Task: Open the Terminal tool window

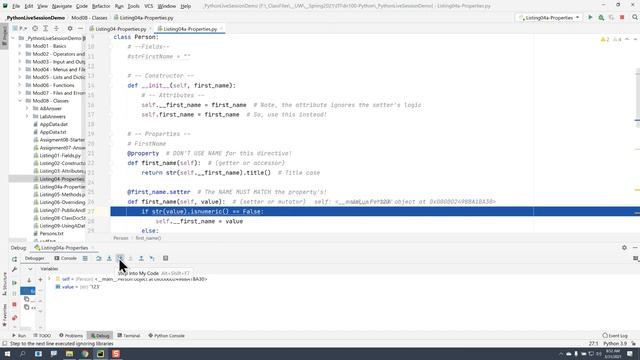Action: [x=129, y=336]
